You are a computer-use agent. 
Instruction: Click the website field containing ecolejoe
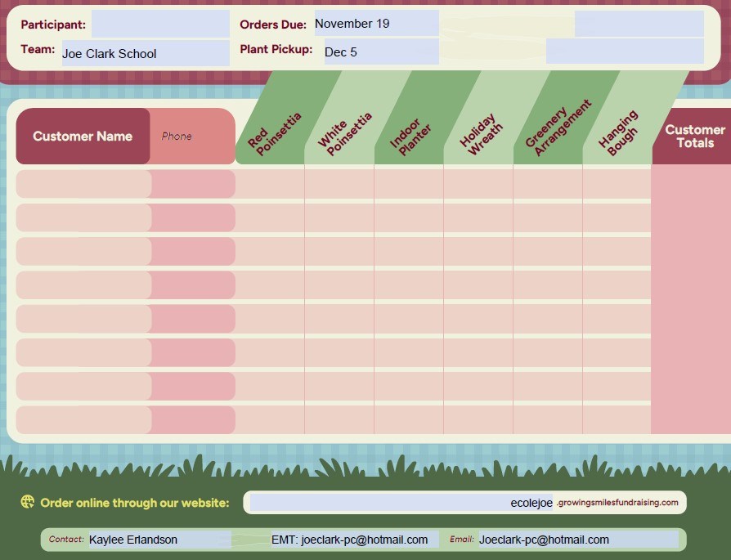[401, 503]
